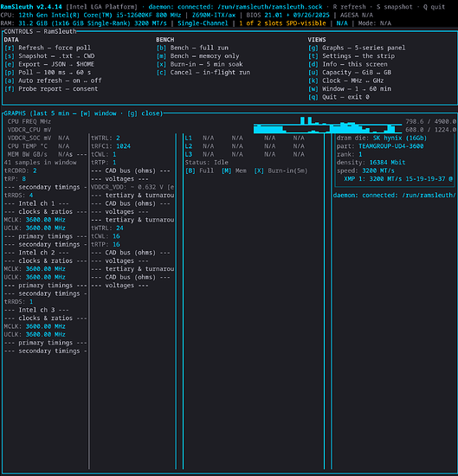Click the L2 cache row label
The height and width of the screenshot is (476, 458).
pos(189,146)
